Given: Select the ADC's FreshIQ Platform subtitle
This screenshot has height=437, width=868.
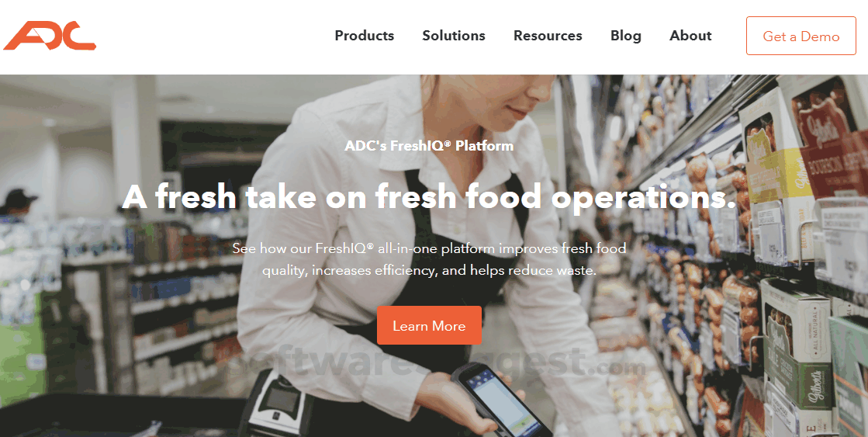Looking at the screenshot, I should click(429, 146).
